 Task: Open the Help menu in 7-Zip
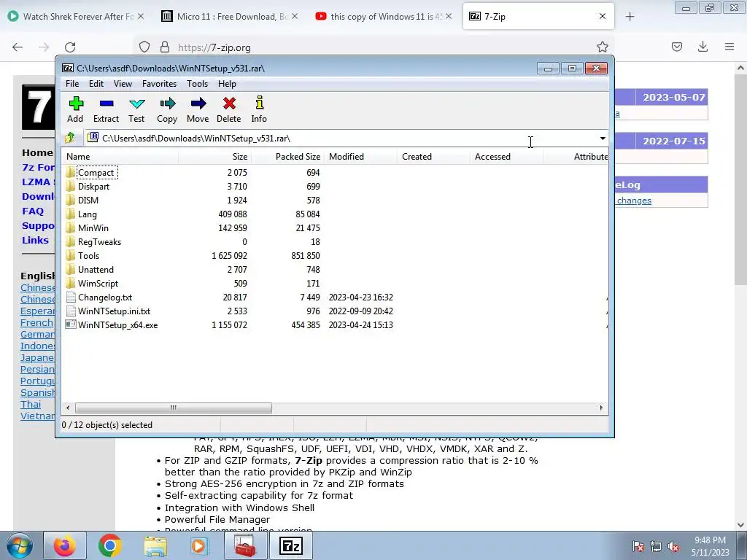click(x=228, y=84)
